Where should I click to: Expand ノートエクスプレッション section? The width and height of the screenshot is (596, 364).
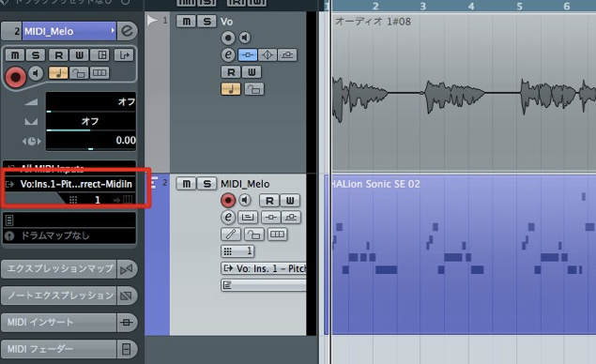point(58,296)
